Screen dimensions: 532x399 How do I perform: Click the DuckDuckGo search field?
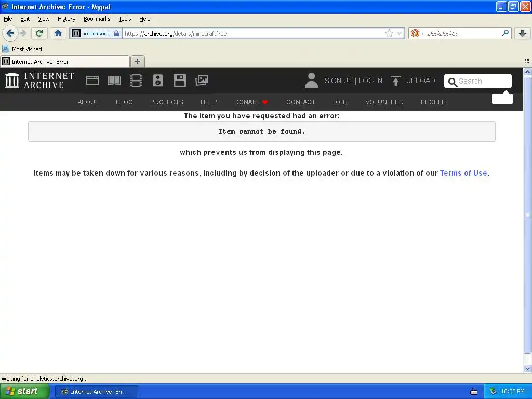click(463, 33)
